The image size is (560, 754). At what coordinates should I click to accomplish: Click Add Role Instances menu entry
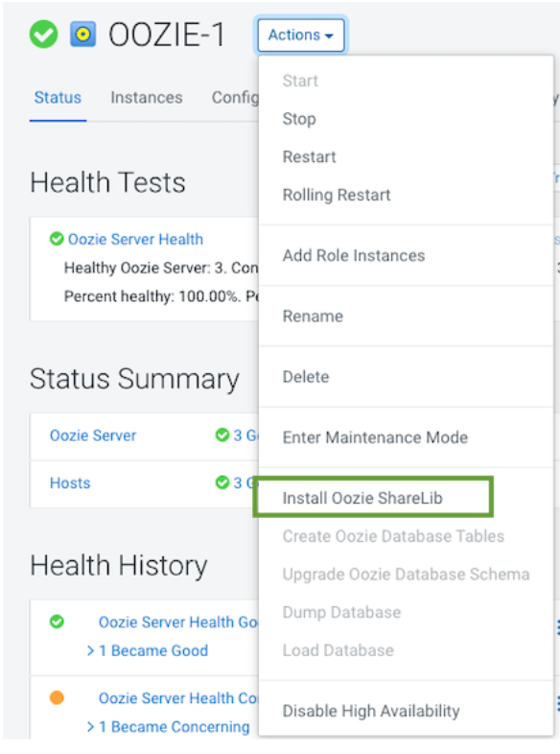354,255
